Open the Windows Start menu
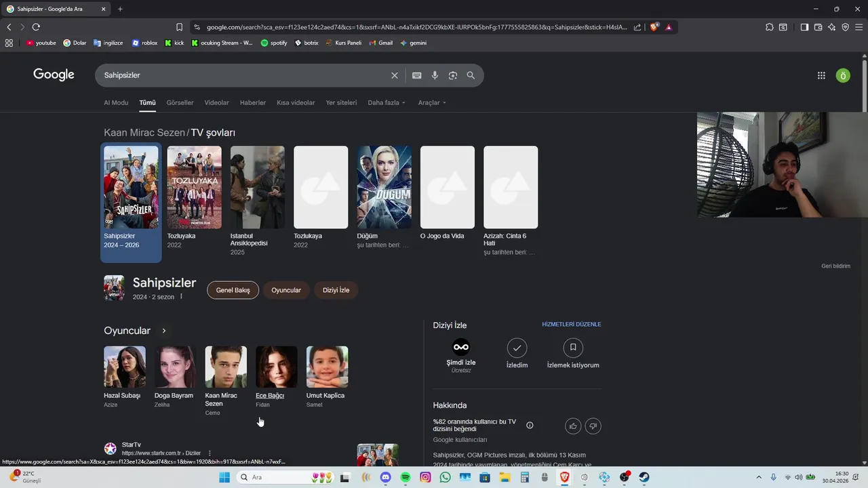868x488 pixels. pos(224,477)
